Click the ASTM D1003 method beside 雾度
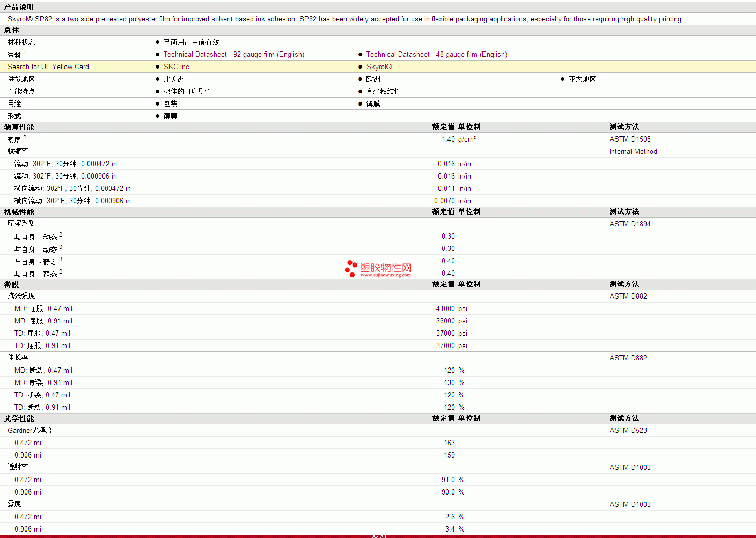The width and height of the screenshot is (756, 538). pos(630,504)
